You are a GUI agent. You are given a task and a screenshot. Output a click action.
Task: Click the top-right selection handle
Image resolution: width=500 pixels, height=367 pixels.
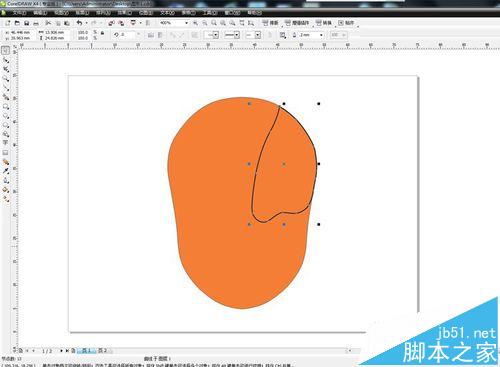coord(319,104)
